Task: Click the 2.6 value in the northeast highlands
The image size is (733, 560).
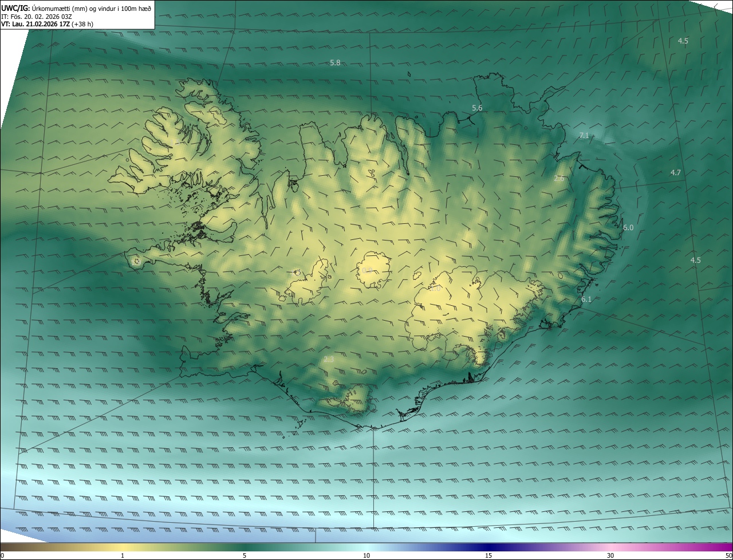Action: (x=559, y=178)
